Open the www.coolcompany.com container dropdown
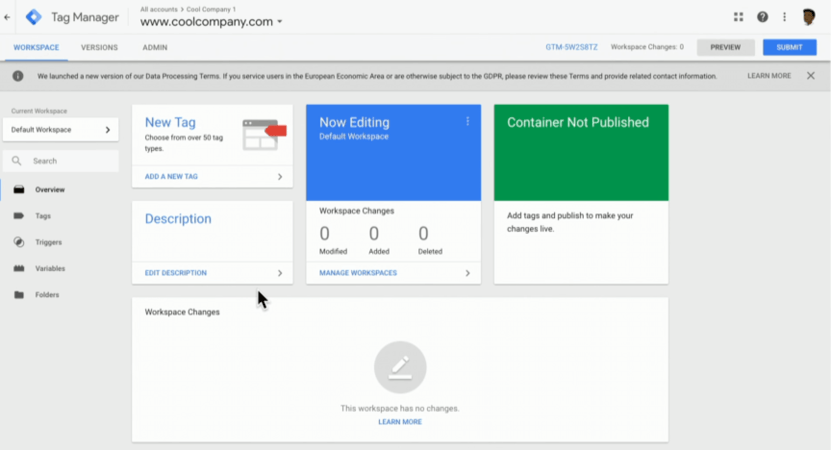831x450 pixels. pos(211,22)
